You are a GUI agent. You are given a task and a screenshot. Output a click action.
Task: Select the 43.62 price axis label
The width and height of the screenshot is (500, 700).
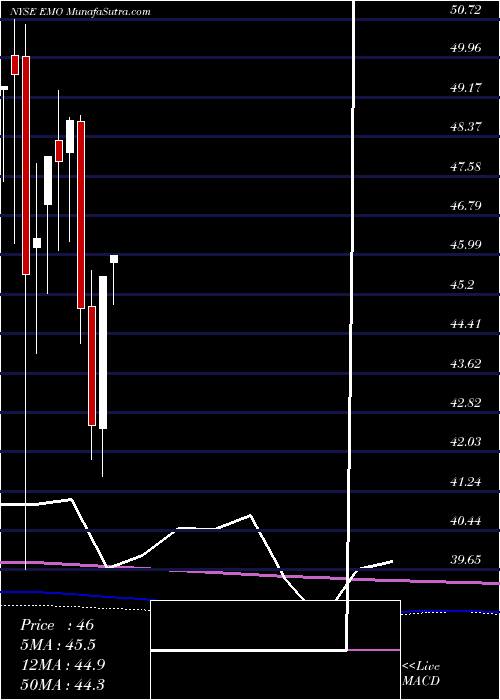[x=466, y=363]
